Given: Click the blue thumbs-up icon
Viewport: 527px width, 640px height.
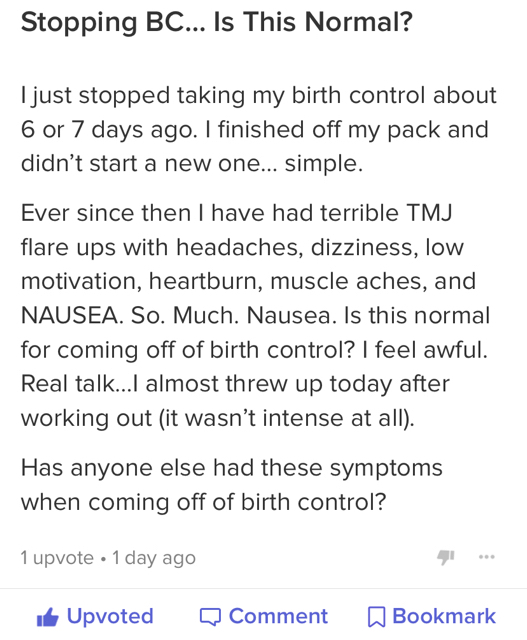Looking at the screenshot, I should coord(48,617).
